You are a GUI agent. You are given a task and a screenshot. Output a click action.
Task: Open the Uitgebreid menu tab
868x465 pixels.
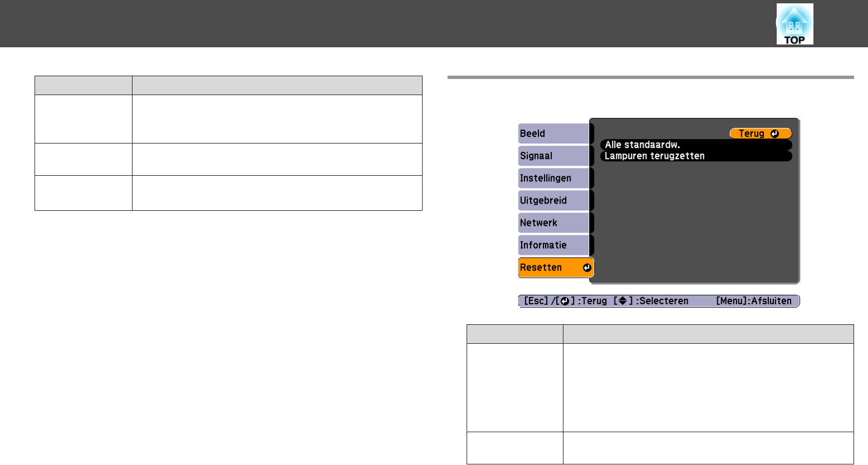coord(553,200)
